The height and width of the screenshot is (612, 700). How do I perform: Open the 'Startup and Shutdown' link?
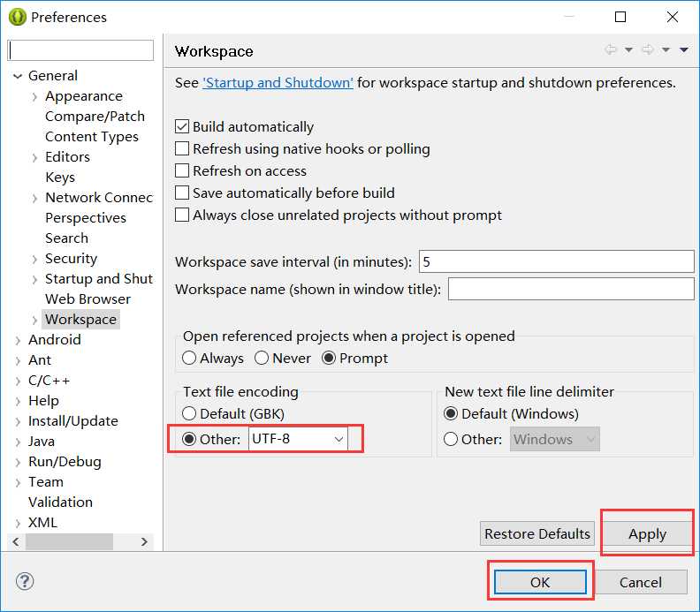pos(278,82)
